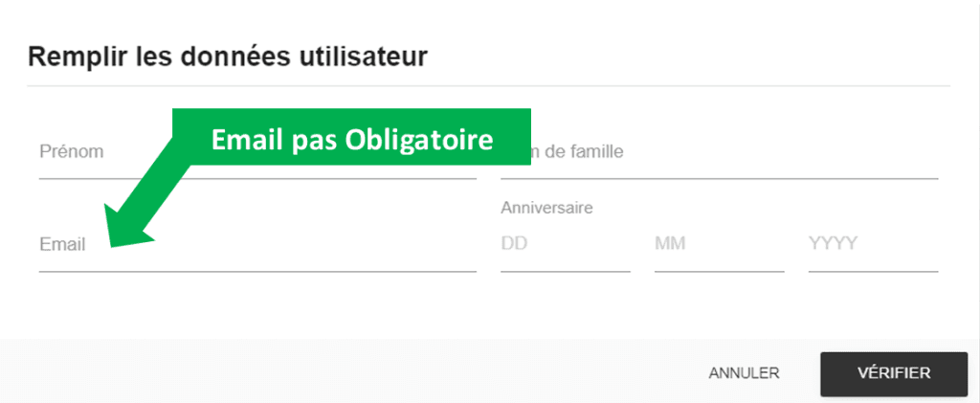Click the Email placeholder text
This screenshot has height=403, width=980.
click(x=62, y=245)
